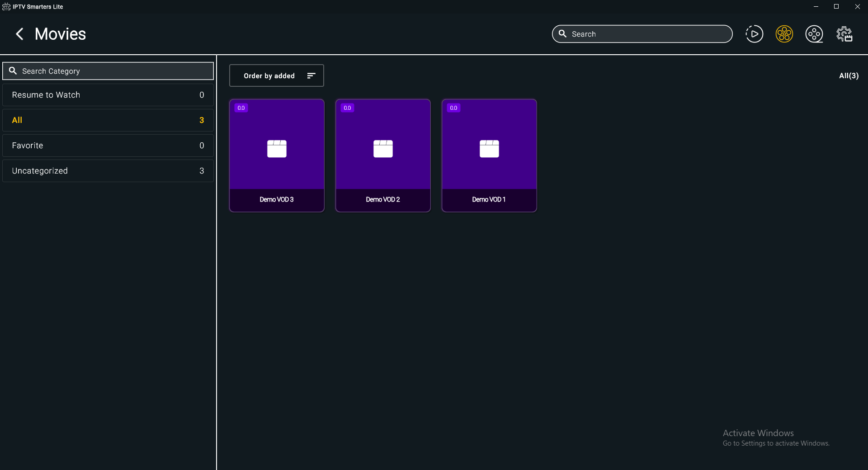Open the Series film reel icon
Image resolution: width=868 pixels, height=470 pixels.
(814, 34)
